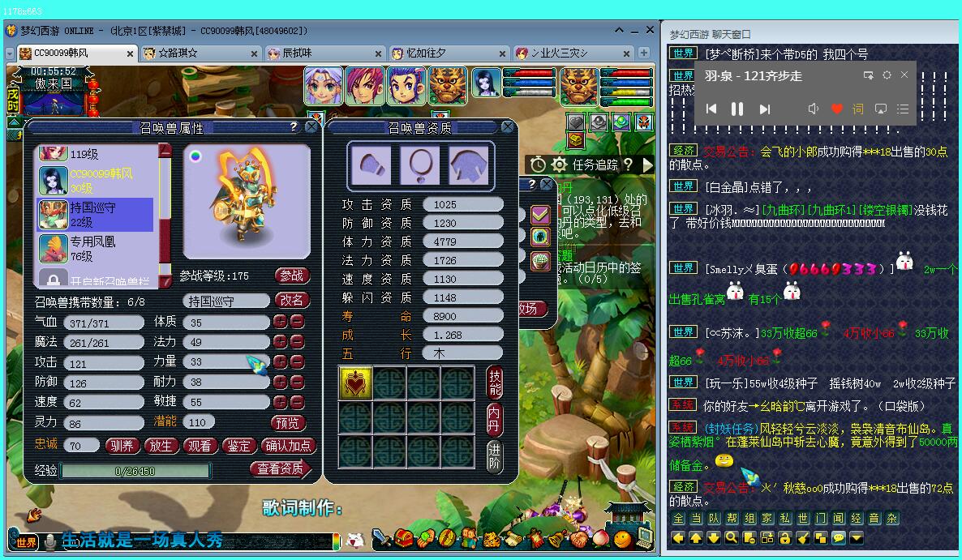Increase 法力 attribute point
The height and width of the screenshot is (560, 962).
point(281,341)
